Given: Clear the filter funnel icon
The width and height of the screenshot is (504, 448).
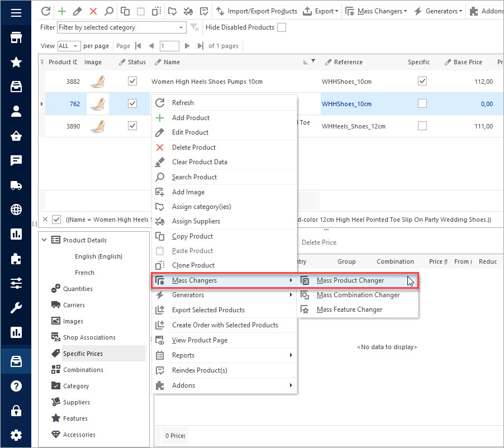Looking at the screenshot, I should click(194, 27).
